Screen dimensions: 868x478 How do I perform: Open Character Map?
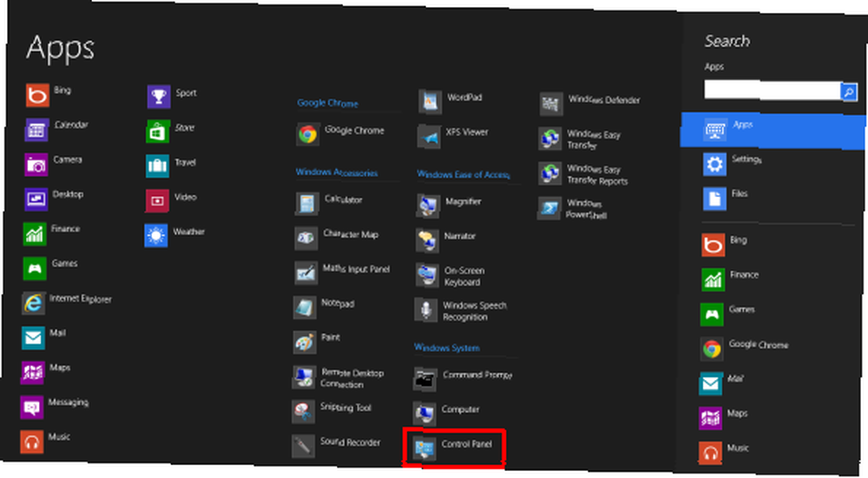[x=337, y=238]
